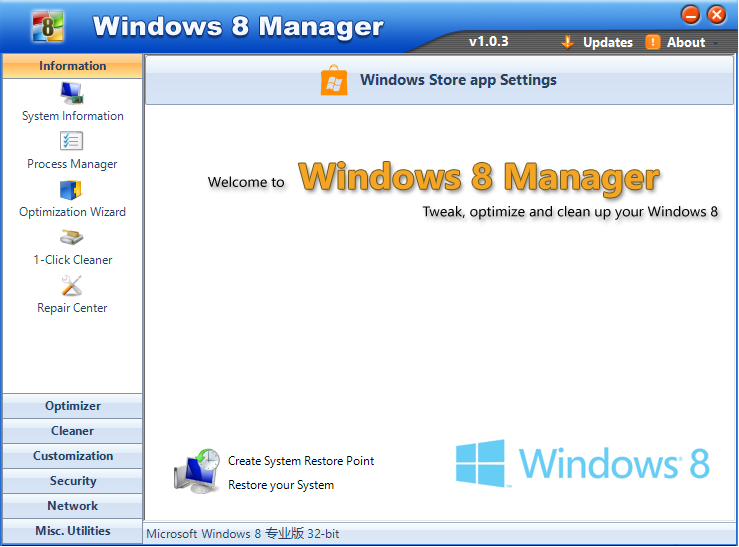Image resolution: width=739 pixels, height=547 pixels.
Task: Open the Cleaner section
Action: click(x=73, y=431)
